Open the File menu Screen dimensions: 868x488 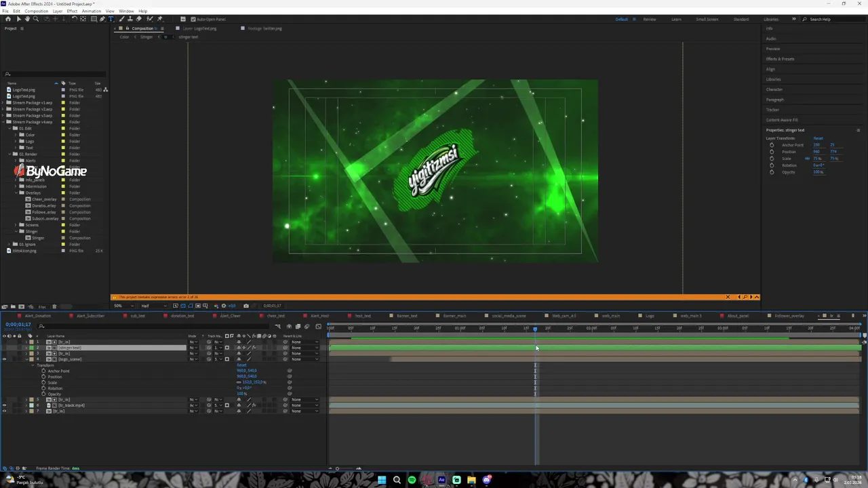5,11
